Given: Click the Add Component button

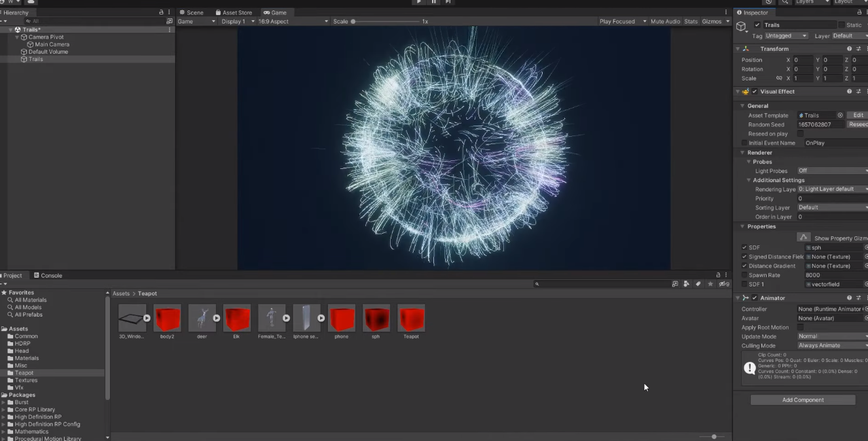Looking at the screenshot, I should tap(803, 399).
